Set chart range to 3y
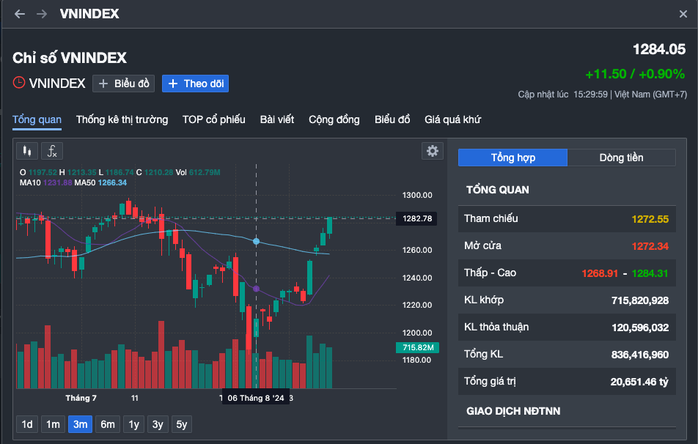This screenshot has height=444, width=698. [x=158, y=424]
